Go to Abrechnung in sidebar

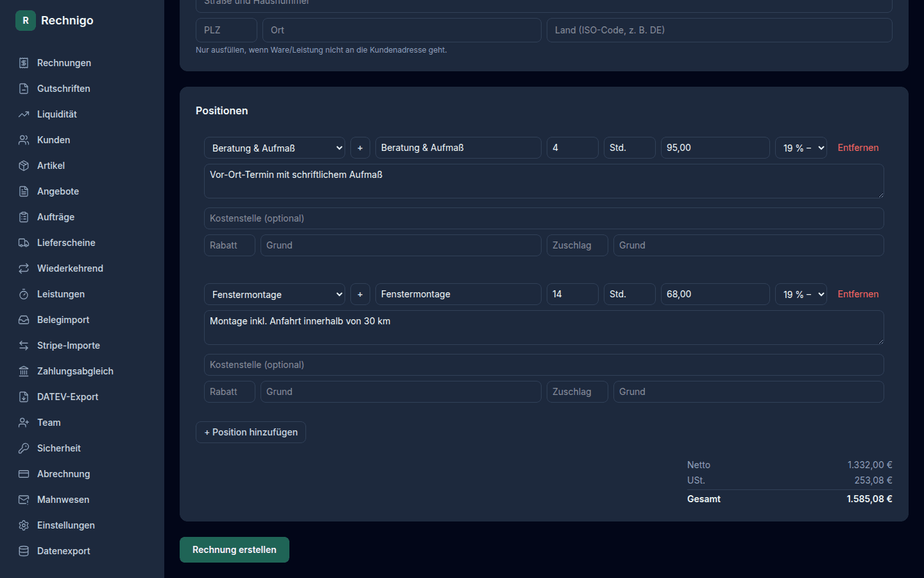pos(82,474)
